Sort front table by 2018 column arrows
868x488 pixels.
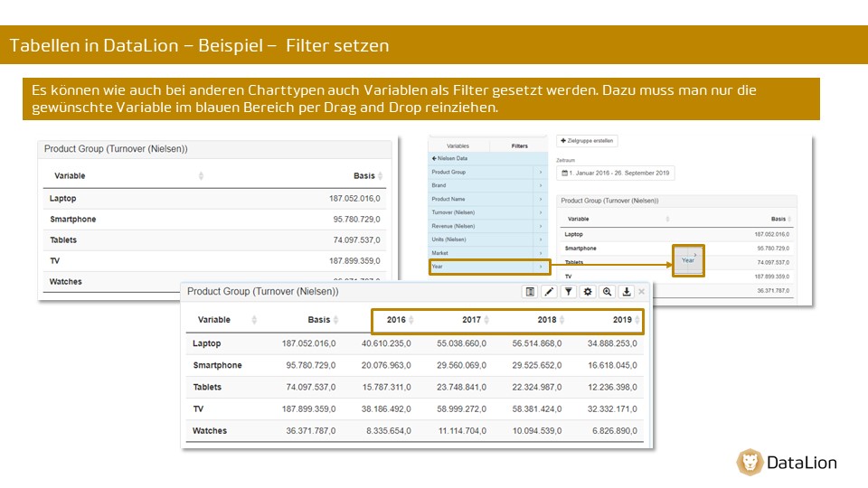561,320
